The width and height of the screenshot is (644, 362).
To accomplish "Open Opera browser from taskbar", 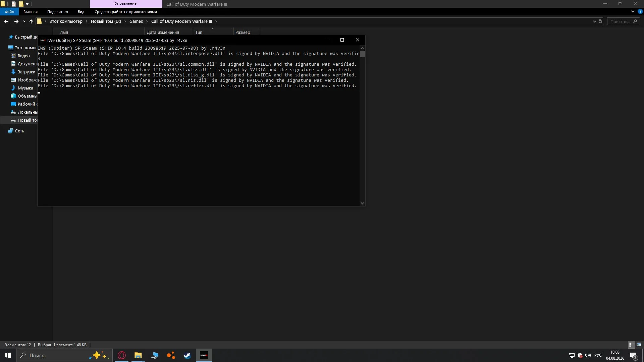I will tap(122, 355).
